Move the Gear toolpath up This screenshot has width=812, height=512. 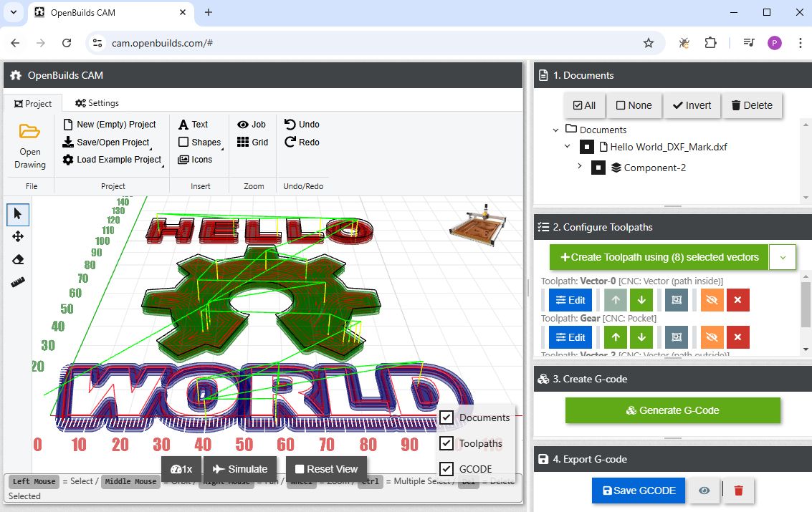coord(614,337)
